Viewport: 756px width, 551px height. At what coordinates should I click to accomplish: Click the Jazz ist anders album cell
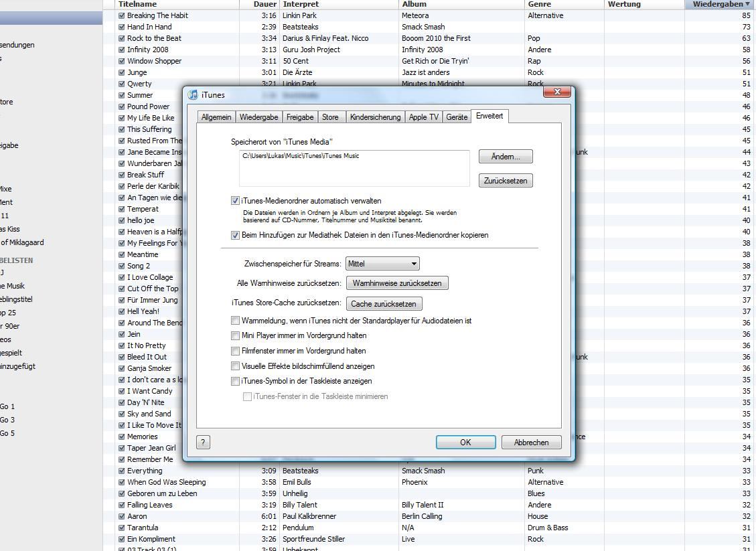click(x=426, y=72)
